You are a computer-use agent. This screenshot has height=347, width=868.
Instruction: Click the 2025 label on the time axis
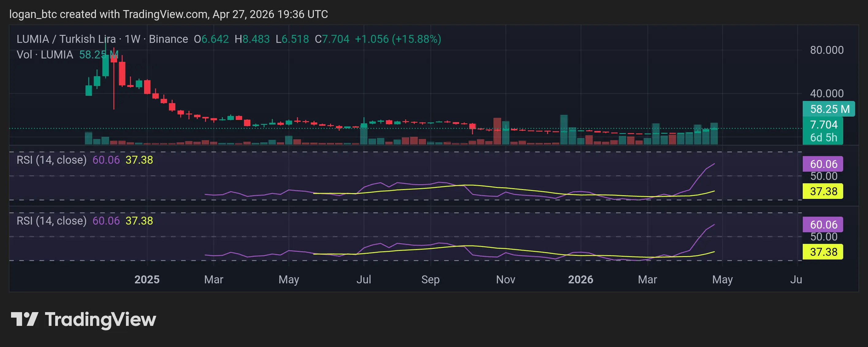[x=147, y=279]
